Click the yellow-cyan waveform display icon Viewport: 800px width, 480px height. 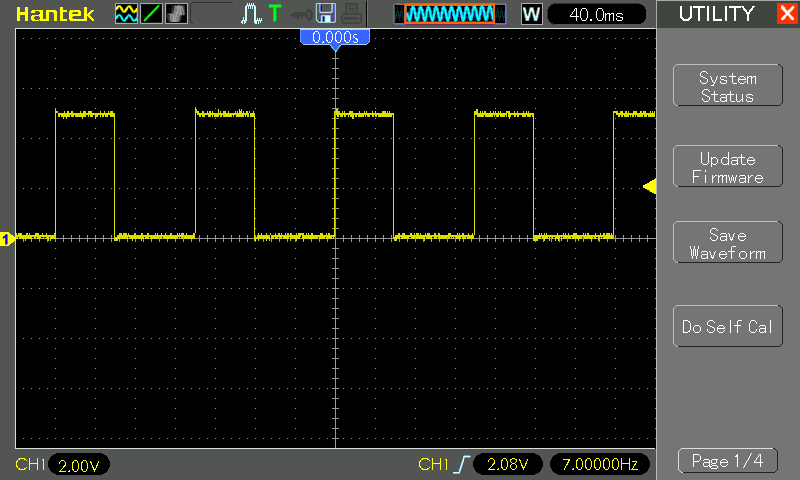pos(126,14)
